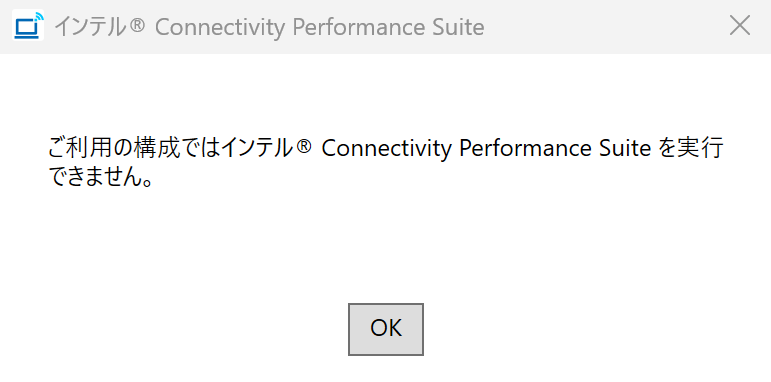Click the second message line できません。
Screen dimensions: 771x382
pyautogui.click(x=101, y=177)
